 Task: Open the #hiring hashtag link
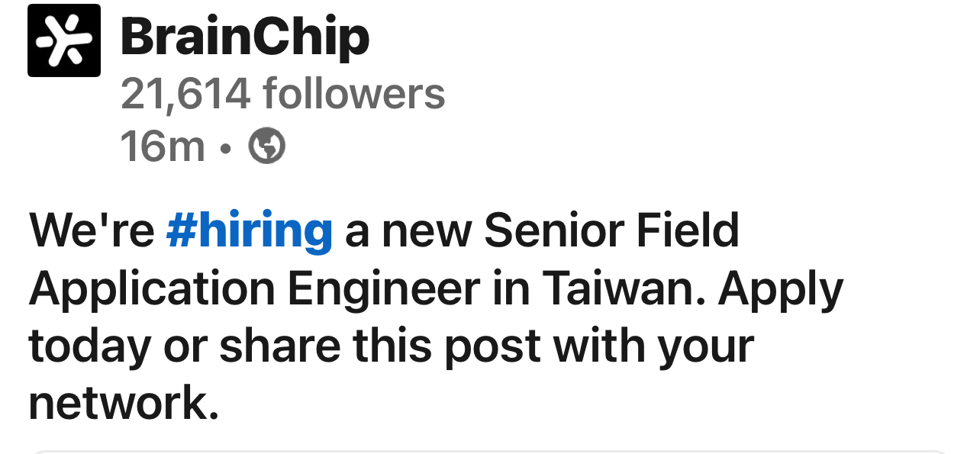[x=249, y=230]
